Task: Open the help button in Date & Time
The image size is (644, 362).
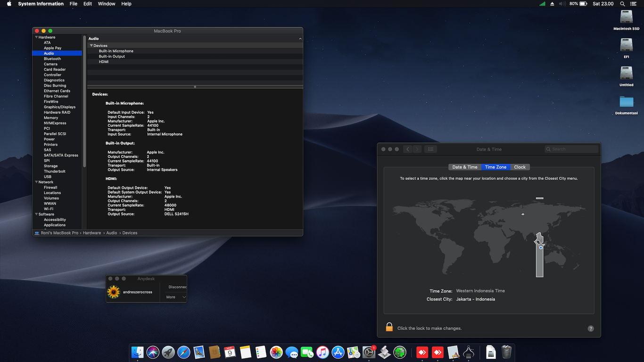Action: coord(591,329)
